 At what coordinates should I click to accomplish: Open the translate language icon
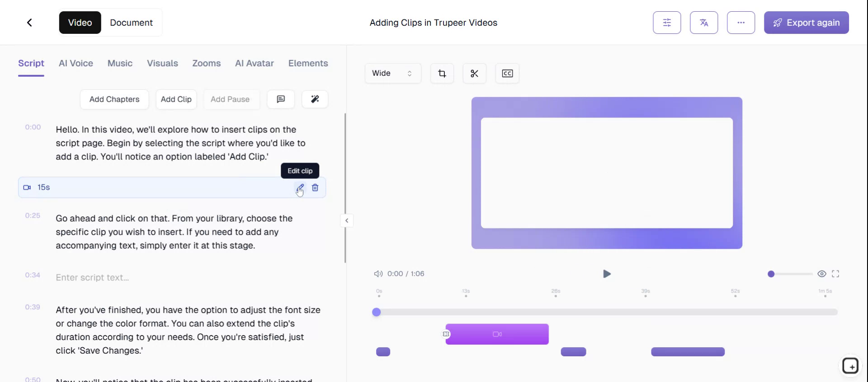click(x=704, y=23)
